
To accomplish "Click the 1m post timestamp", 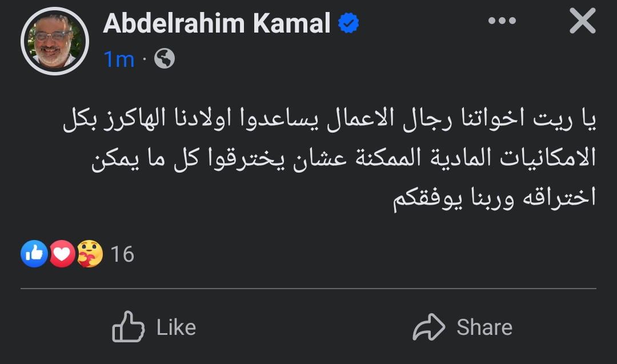I will [119, 59].
